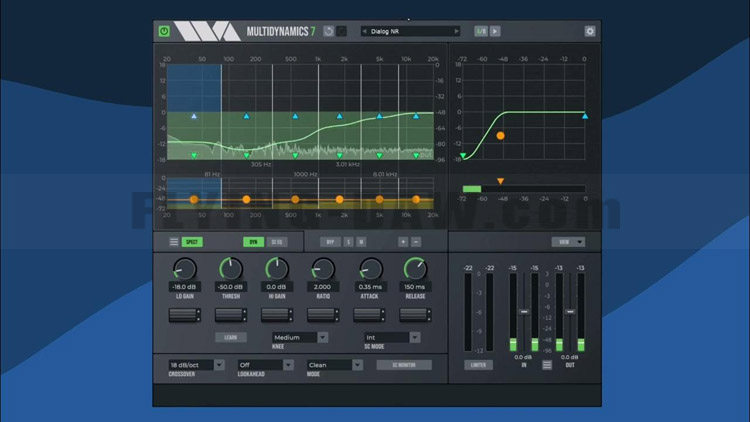Click the 0.0 dB hi gain value field

click(x=276, y=287)
